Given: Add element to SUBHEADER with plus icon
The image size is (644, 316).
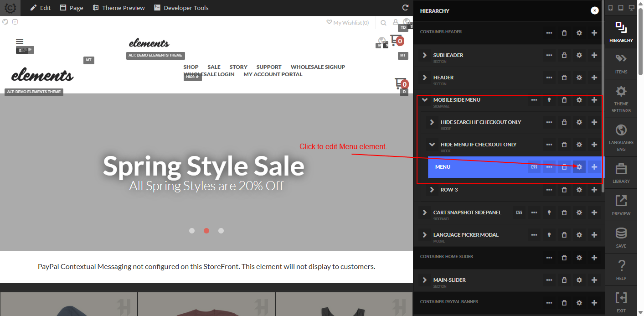Looking at the screenshot, I should click(x=594, y=55).
